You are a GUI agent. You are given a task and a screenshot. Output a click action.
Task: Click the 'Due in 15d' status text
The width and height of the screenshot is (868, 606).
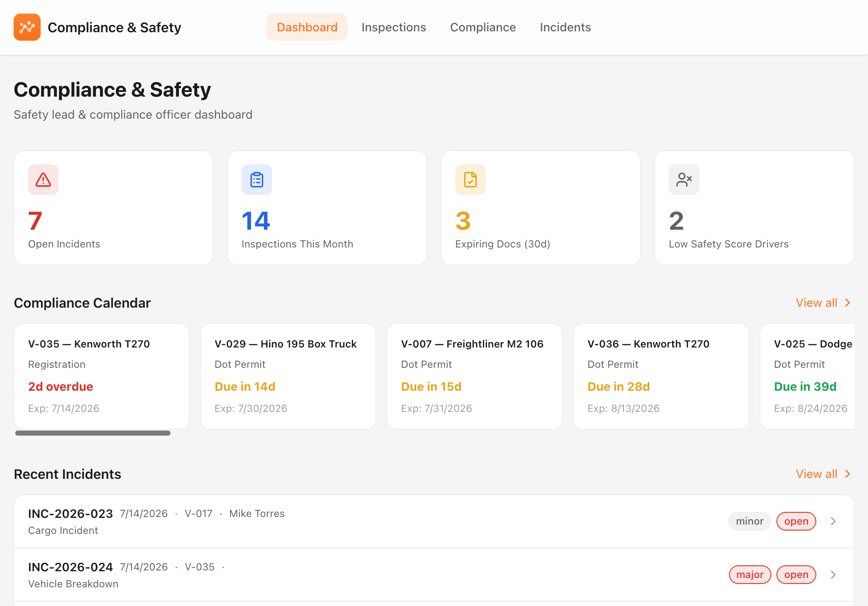[431, 386]
